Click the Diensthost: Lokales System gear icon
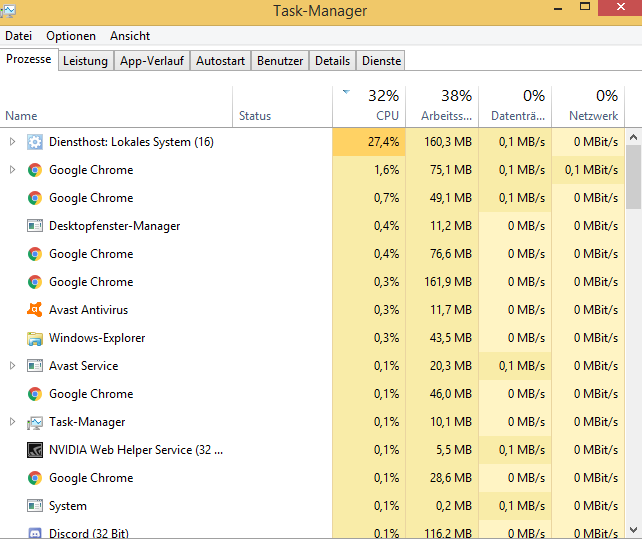 35,142
